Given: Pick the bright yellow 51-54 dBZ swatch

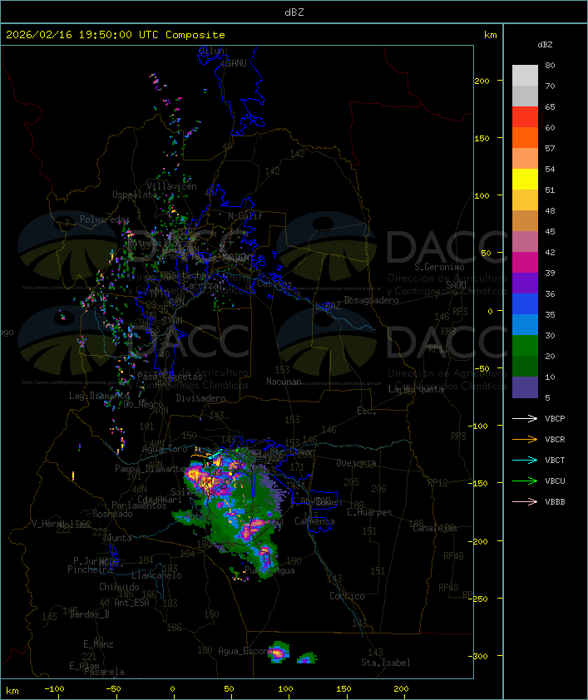Looking at the screenshot, I should coord(525,180).
